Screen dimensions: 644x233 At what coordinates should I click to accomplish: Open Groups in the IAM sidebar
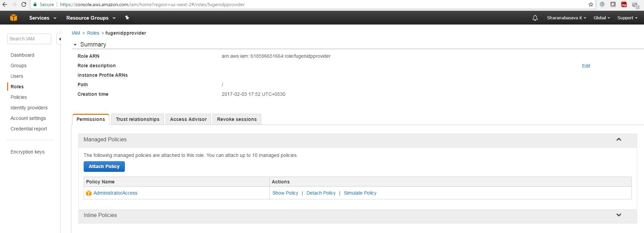[x=18, y=66]
